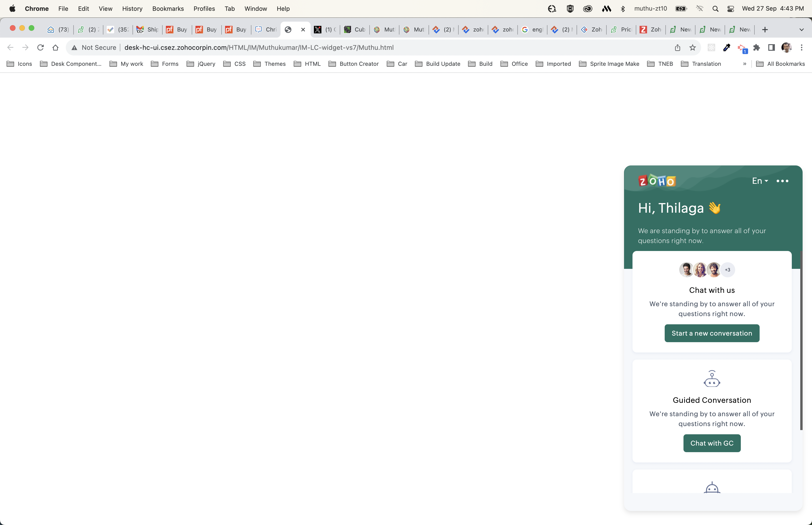Click the widget vertical scrollbar
Screen dimensions: 812x525
801,341
